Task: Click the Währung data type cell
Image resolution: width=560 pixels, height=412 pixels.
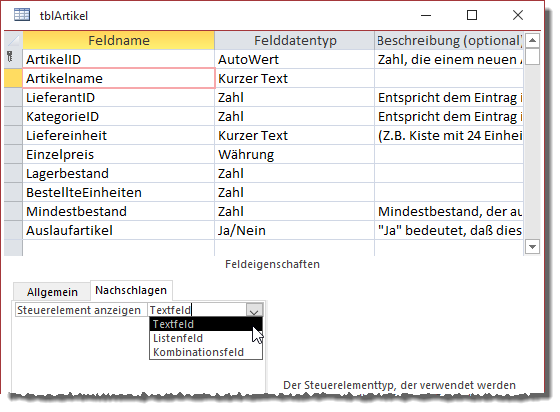Action: 295,154
